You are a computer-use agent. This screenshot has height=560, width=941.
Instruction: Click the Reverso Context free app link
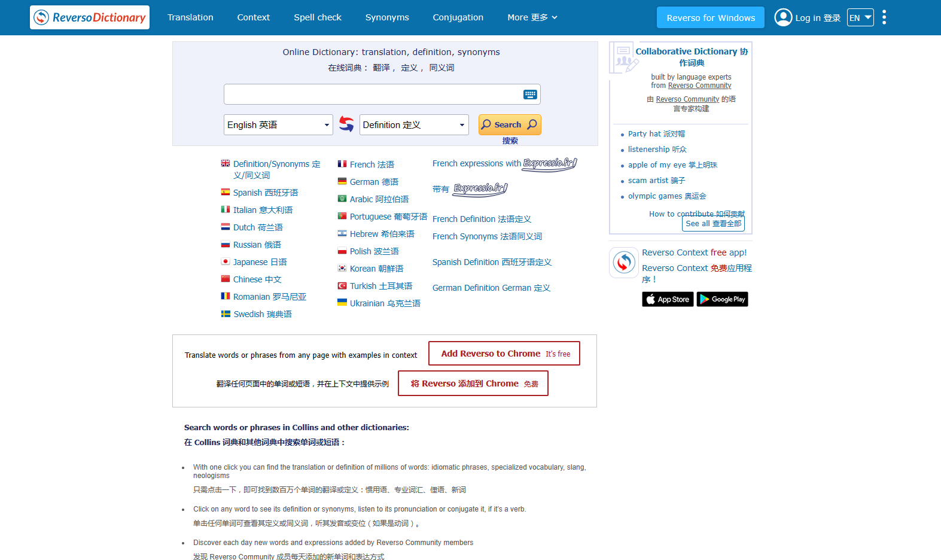pyautogui.click(x=694, y=252)
